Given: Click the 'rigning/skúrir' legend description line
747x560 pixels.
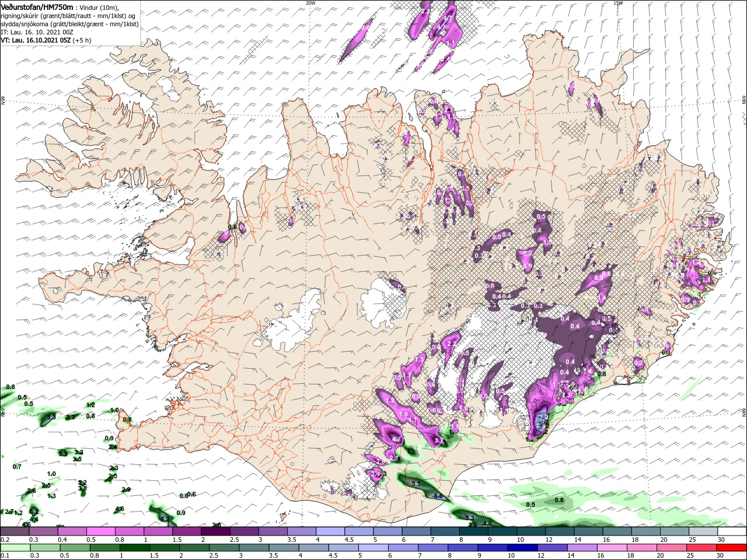Looking at the screenshot, I should pyautogui.click(x=69, y=15).
